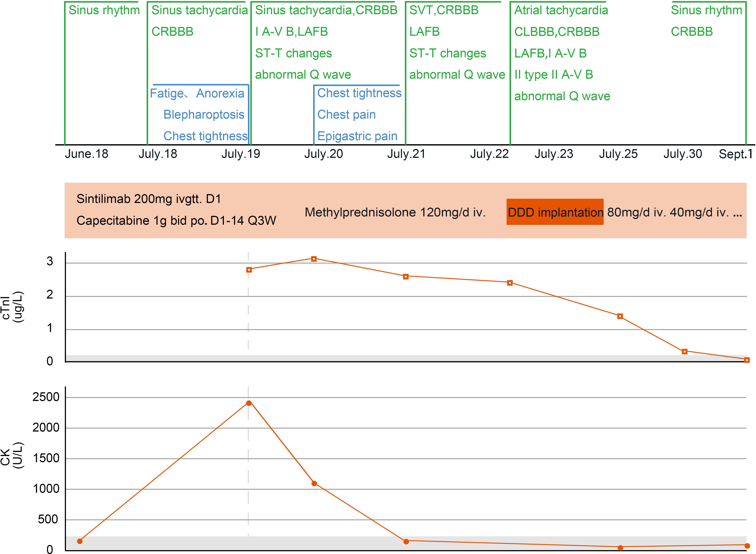Click the 'Capecitabine 1g bid po. D1-14 Q3W' text
Screen dimensions: 756x554
[x=176, y=221]
